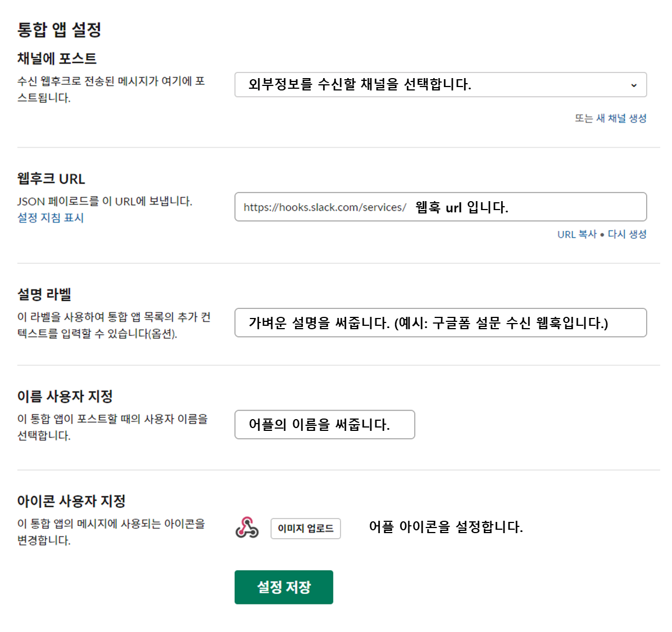Click 다시 생성 to regenerate webhook URL
Screen dimensions: 672x632
click(x=626, y=234)
